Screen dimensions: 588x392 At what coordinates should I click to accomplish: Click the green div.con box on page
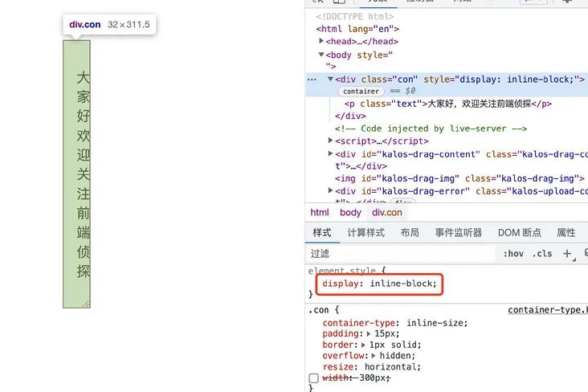pos(76,174)
